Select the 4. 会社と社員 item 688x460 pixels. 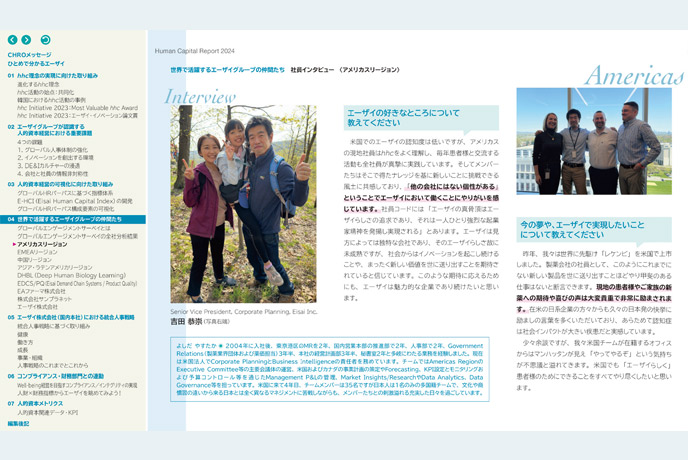(x=52, y=173)
